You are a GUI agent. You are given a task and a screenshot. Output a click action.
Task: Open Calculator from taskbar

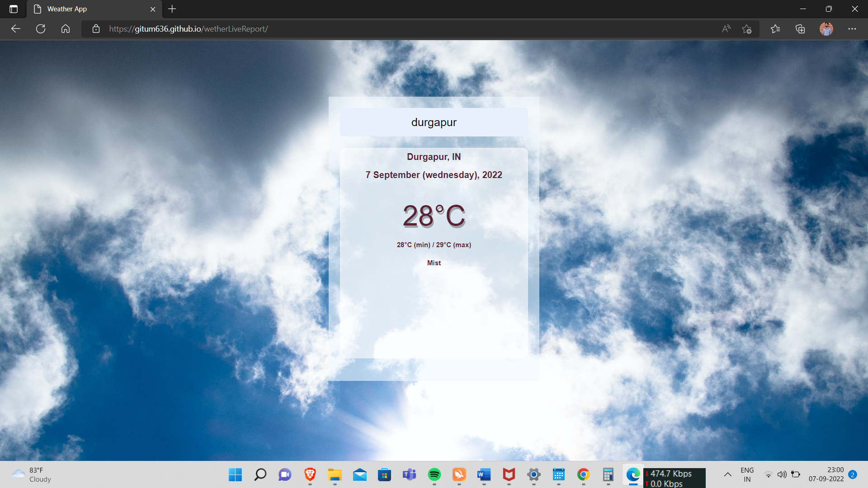click(608, 474)
